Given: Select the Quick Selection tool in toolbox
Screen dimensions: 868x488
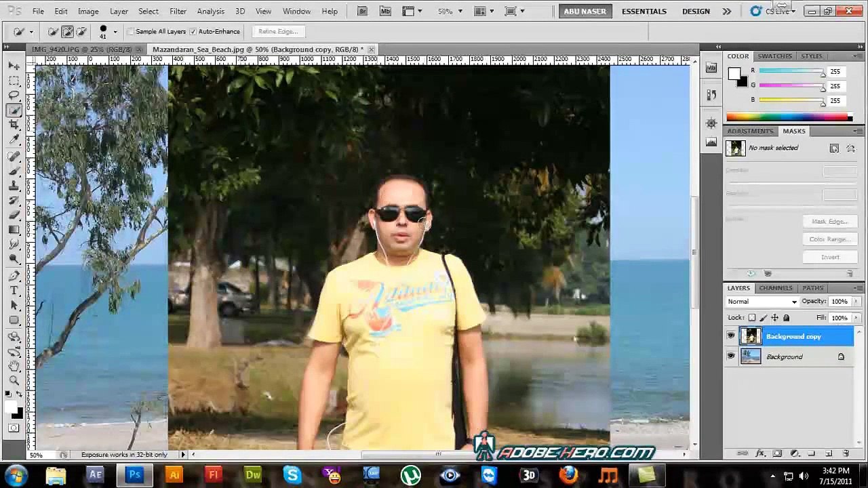Looking at the screenshot, I should pos(14,110).
